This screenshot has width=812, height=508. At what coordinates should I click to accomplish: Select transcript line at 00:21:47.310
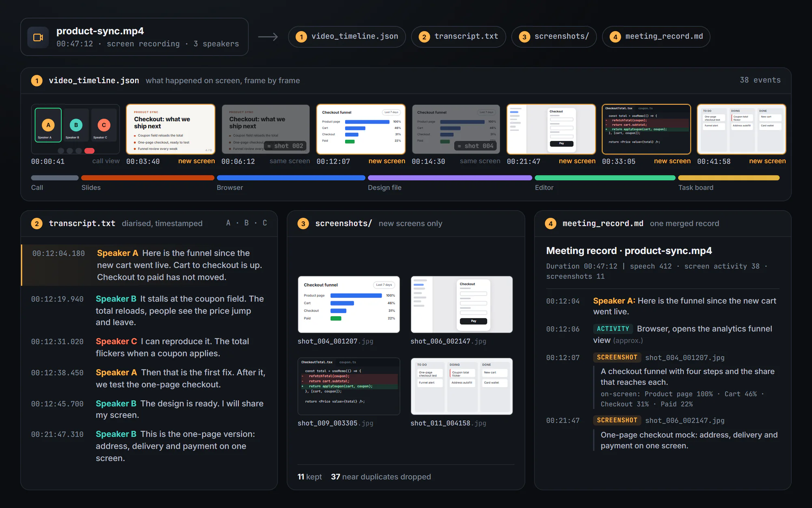tap(149, 446)
